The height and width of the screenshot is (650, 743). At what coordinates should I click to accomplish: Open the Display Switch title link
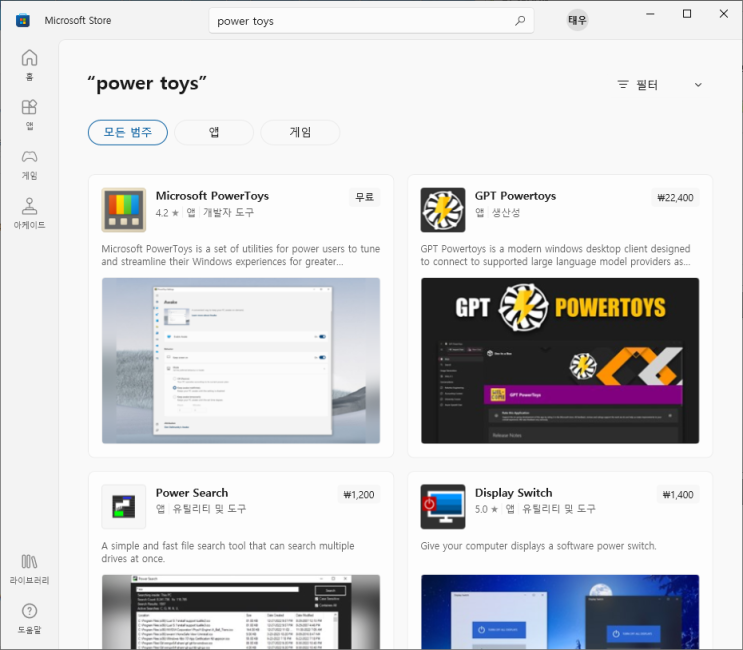pyautogui.click(x=513, y=493)
